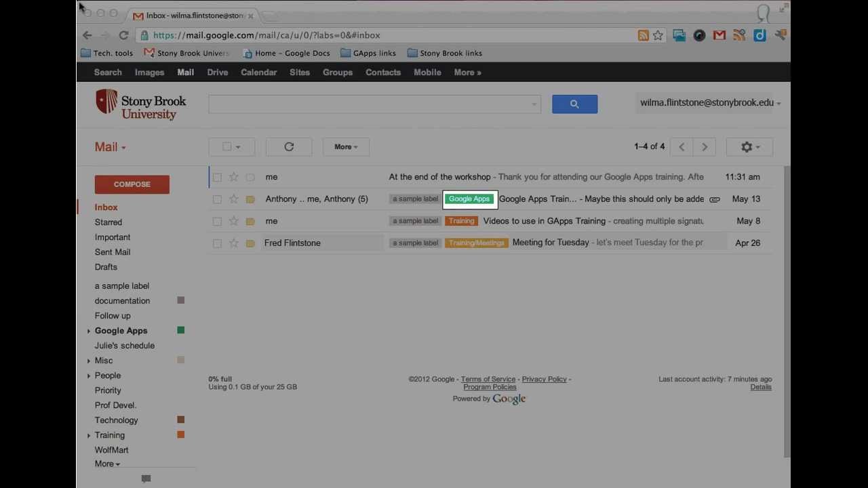
Task: Open the 'More »' menu in the black bar
Action: coord(468,73)
